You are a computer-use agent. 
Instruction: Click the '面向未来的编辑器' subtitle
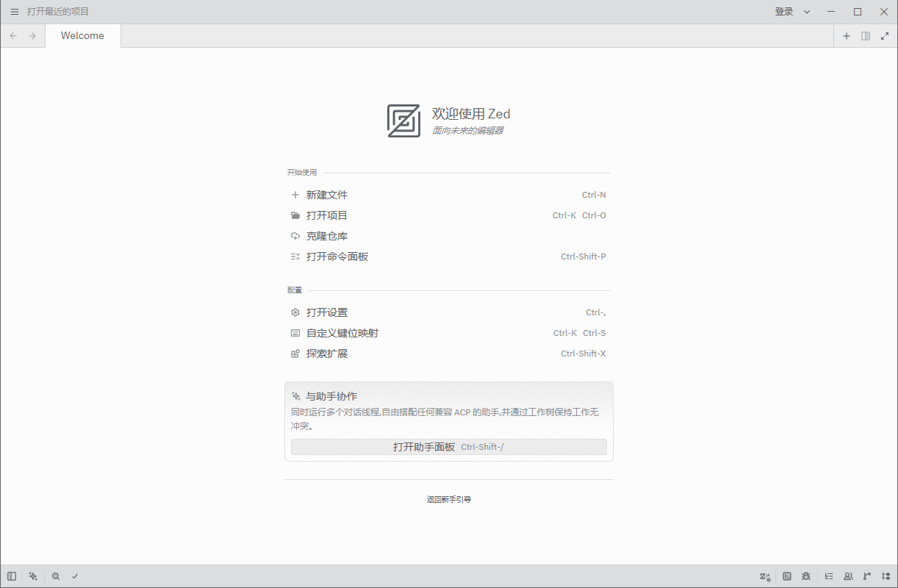click(x=468, y=131)
